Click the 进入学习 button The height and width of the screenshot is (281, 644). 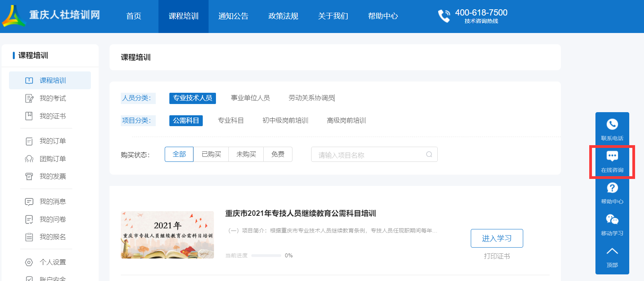point(496,238)
